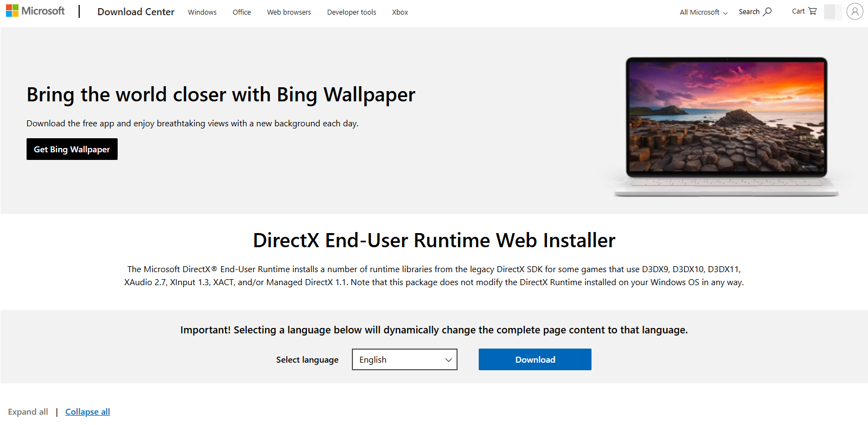Go to Download Center home
868x425 pixels.
136,12
